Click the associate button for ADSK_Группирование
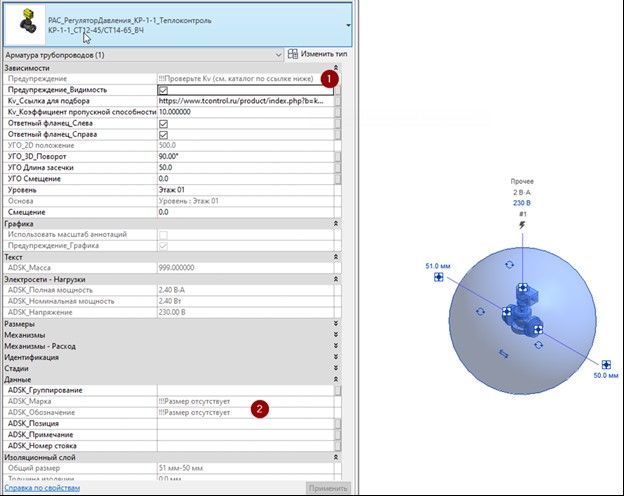The image size is (624, 496). tap(337, 390)
